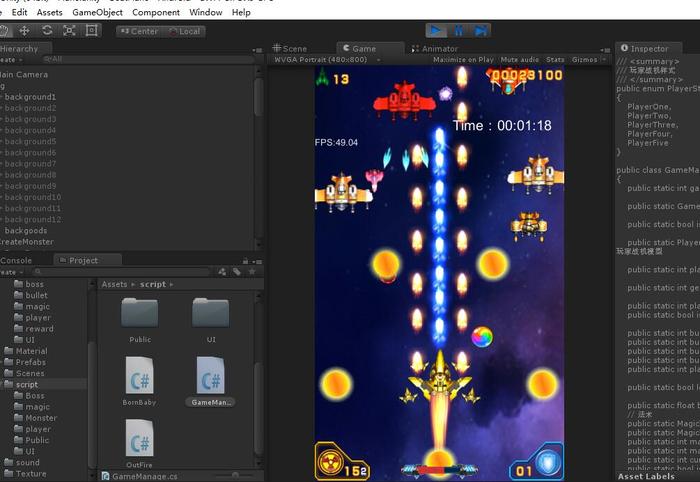Open the Gizmos dropdown arrow
This screenshot has width=700, height=482.
pyautogui.click(x=604, y=59)
